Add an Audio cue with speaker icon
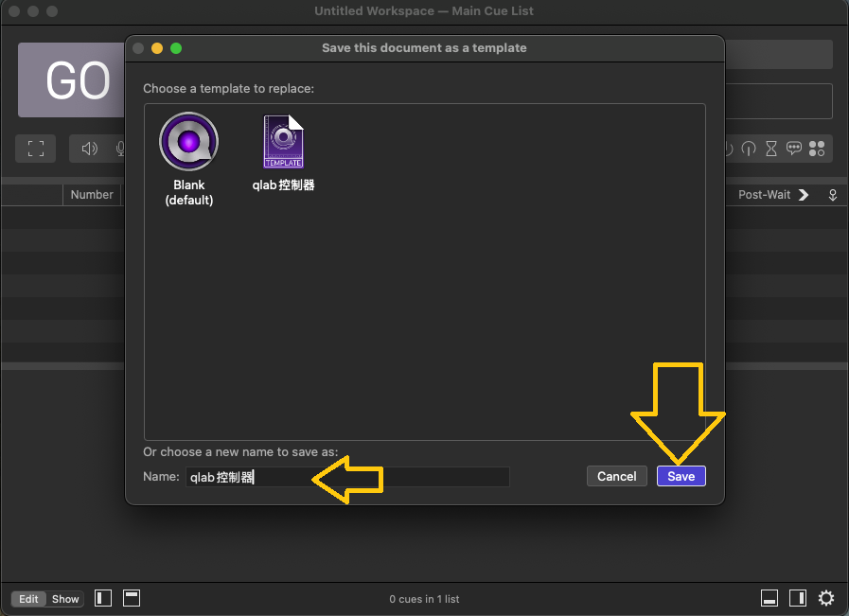849x616 pixels. point(89,149)
